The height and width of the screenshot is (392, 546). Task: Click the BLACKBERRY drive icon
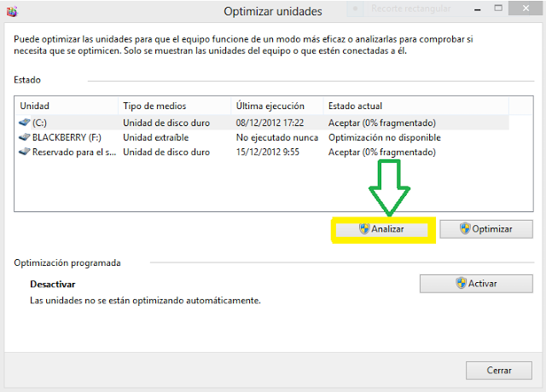pos(25,137)
